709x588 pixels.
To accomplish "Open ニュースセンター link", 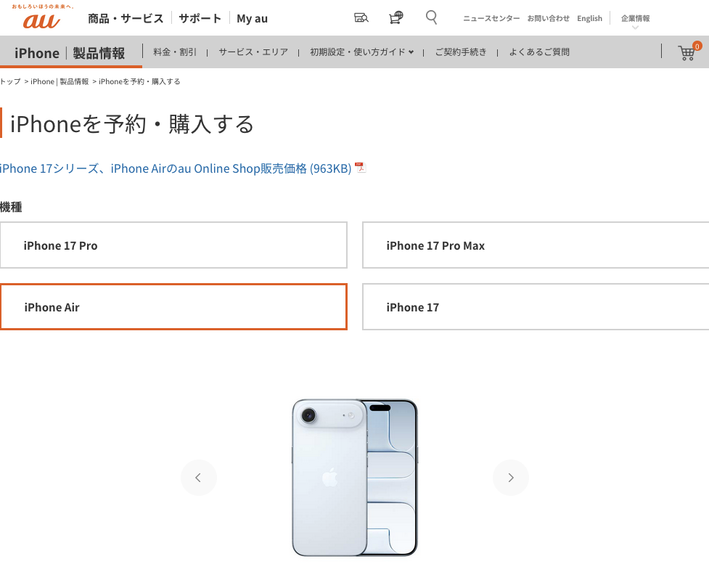I will [x=491, y=19].
